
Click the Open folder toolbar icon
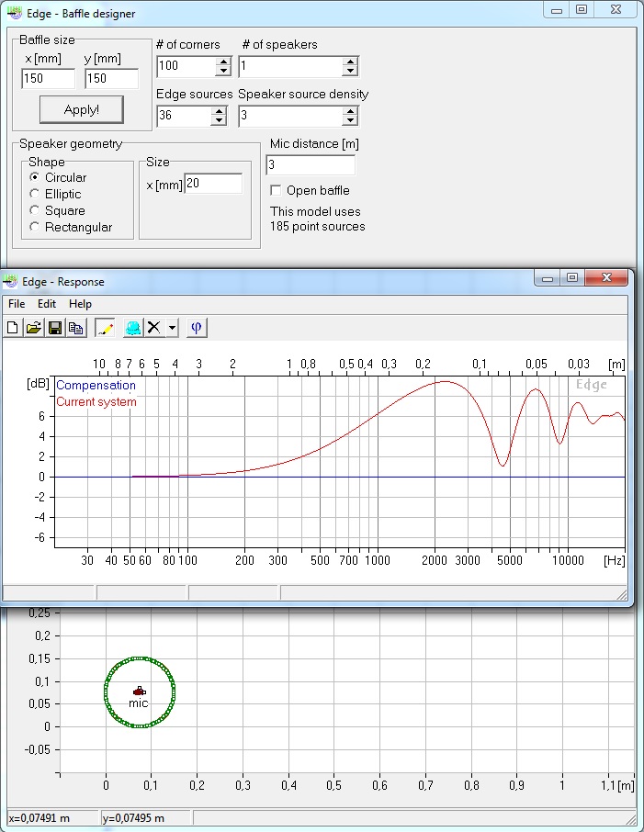click(x=34, y=327)
